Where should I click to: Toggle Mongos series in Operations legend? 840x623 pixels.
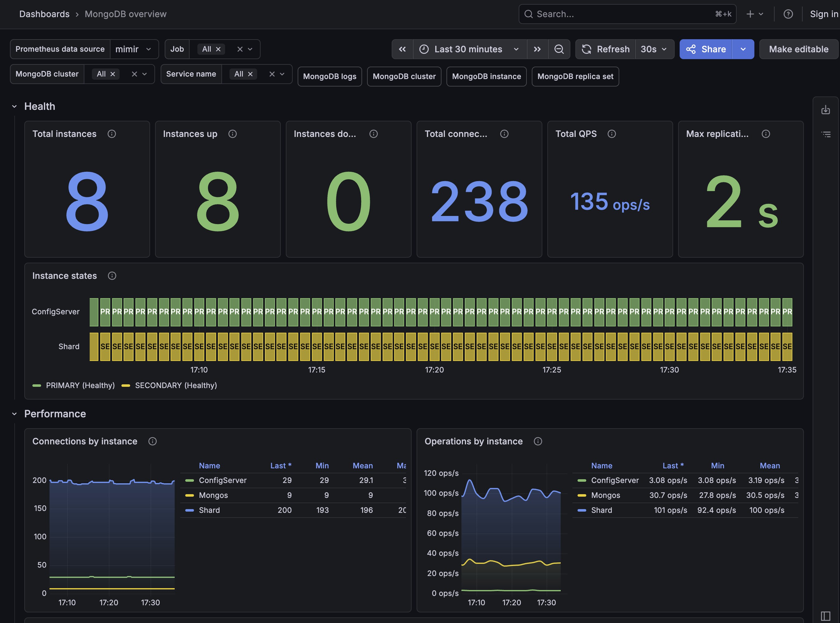click(605, 495)
